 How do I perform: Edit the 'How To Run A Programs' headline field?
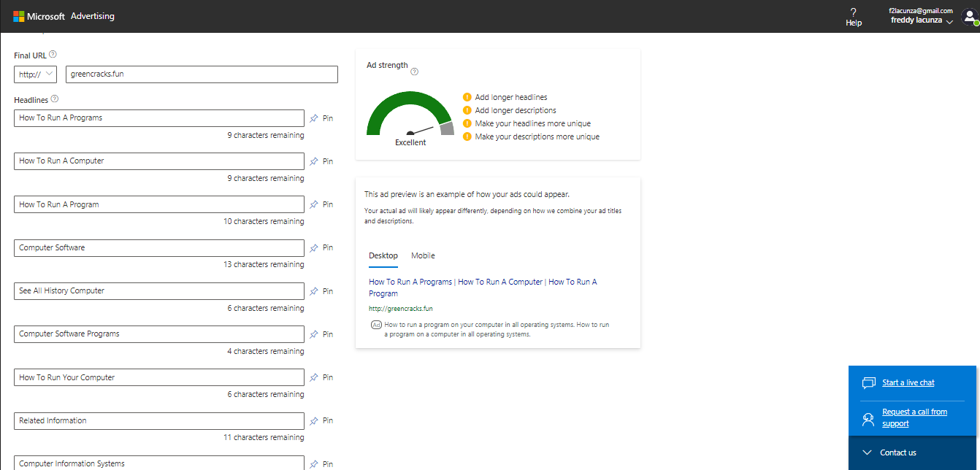[x=159, y=118]
